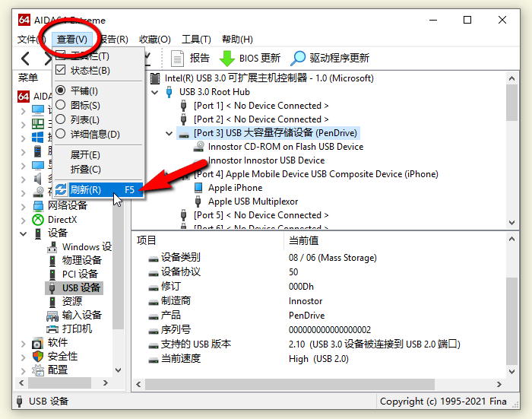Click the printer icon in the tree
Screen dimensions: 532x419
[x=52, y=329]
